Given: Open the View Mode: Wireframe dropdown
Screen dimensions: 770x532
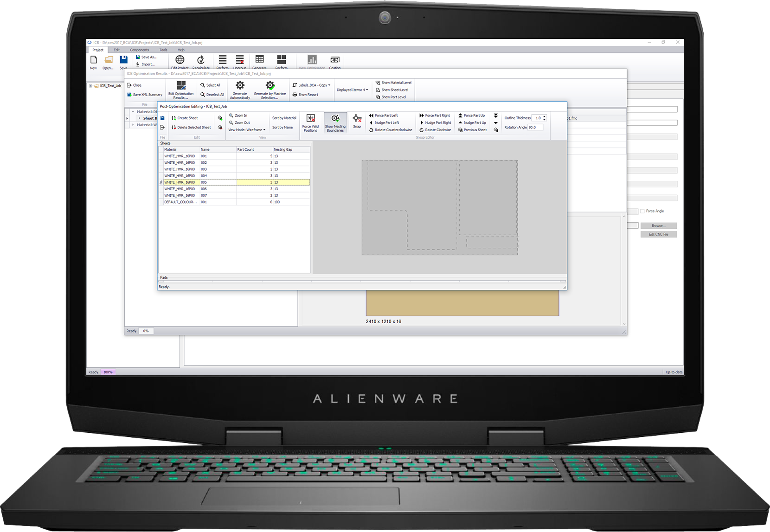Looking at the screenshot, I should 247,130.
